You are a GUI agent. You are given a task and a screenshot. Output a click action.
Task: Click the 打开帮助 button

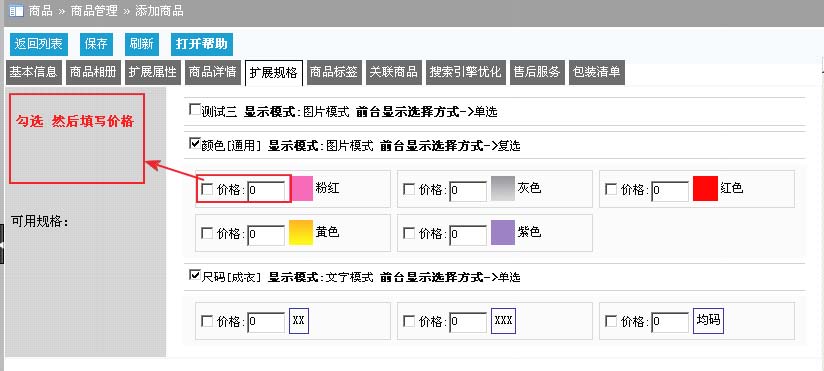[202, 44]
